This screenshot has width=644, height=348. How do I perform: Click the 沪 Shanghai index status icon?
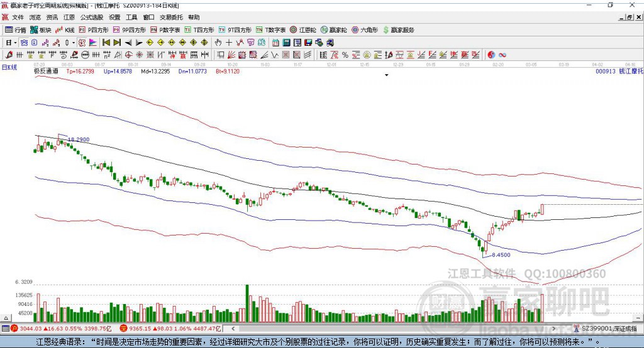(x=14, y=329)
